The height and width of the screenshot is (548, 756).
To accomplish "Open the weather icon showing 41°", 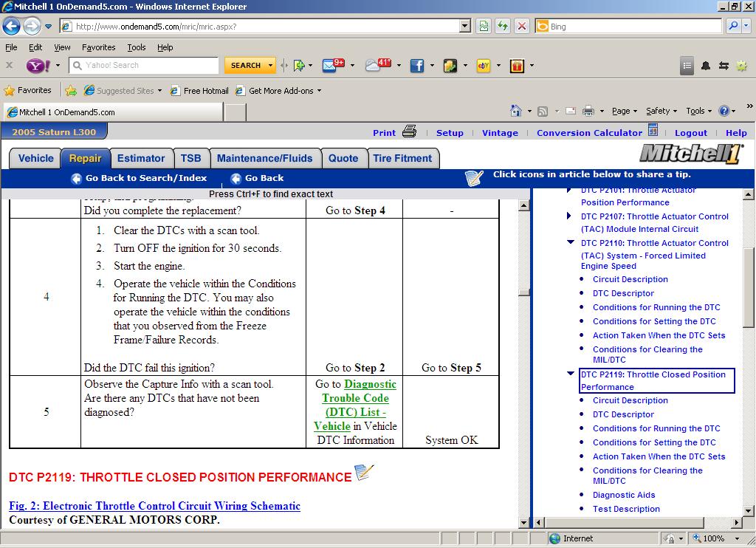I will point(378,65).
